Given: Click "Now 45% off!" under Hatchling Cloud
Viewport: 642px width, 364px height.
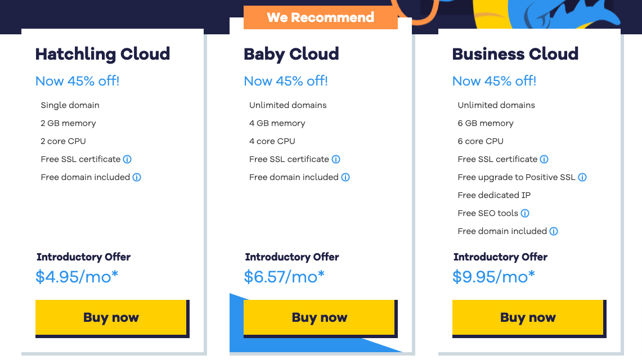Looking at the screenshot, I should [x=77, y=81].
